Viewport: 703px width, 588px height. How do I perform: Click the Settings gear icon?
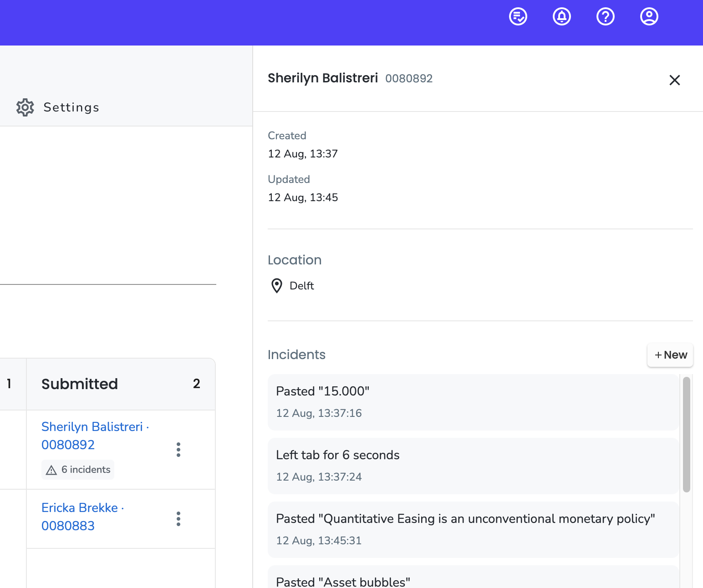pyautogui.click(x=25, y=107)
